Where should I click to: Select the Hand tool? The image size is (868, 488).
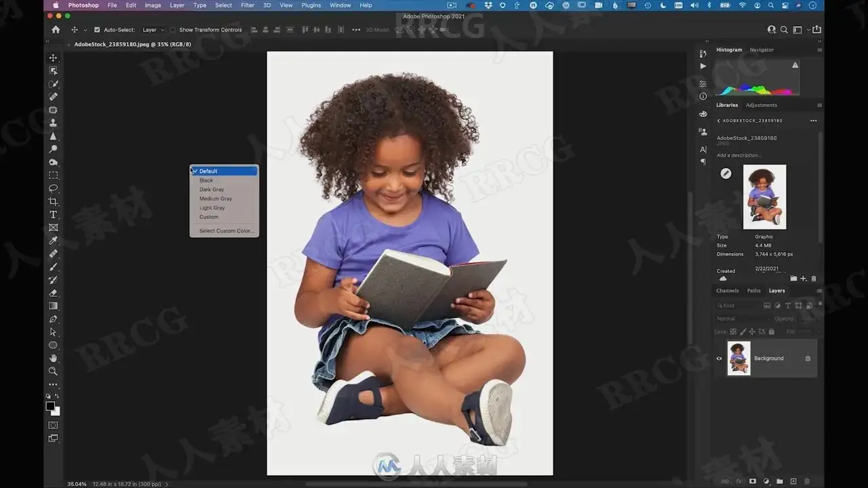(54, 358)
